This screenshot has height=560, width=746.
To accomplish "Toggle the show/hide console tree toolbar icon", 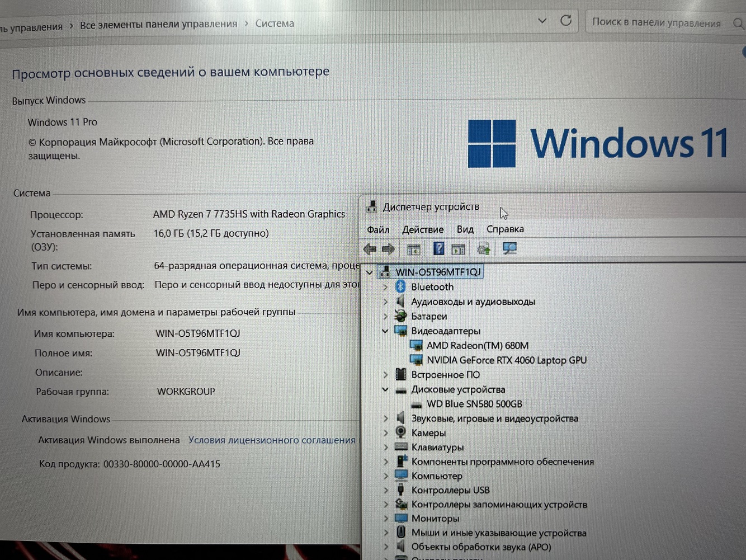I will click(413, 249).
